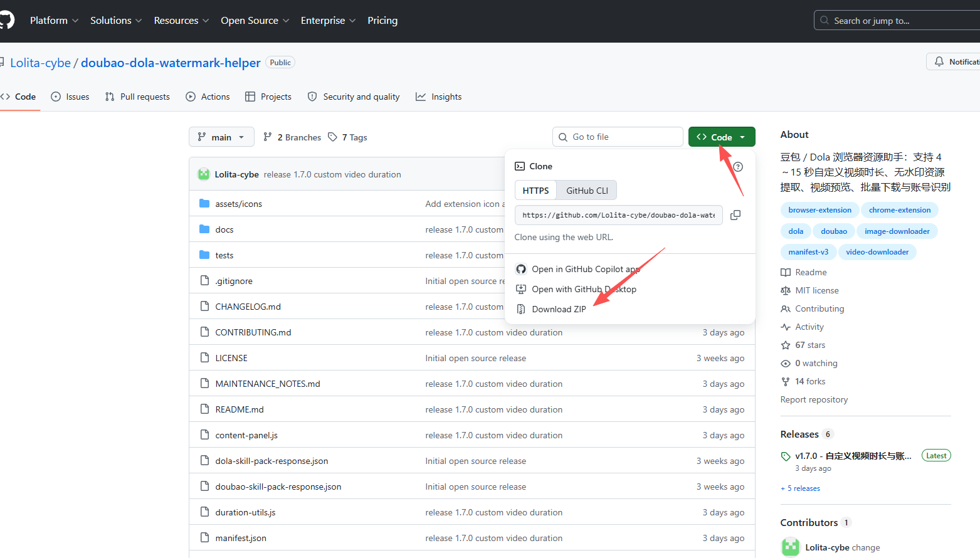Click the scale icon beside MIT license
This screenshot has height=558, width=980.
click(786, 290)
